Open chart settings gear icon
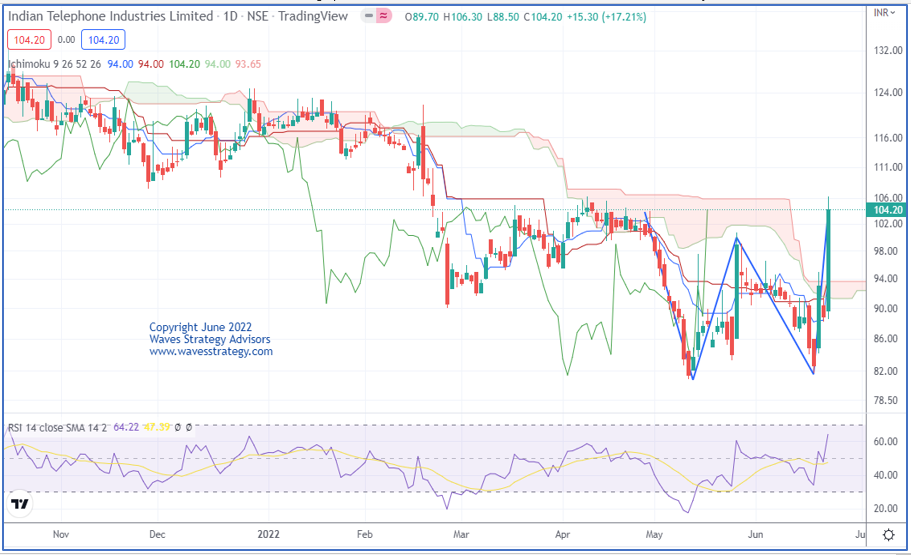The image size is (911, 555). point(888,535)
